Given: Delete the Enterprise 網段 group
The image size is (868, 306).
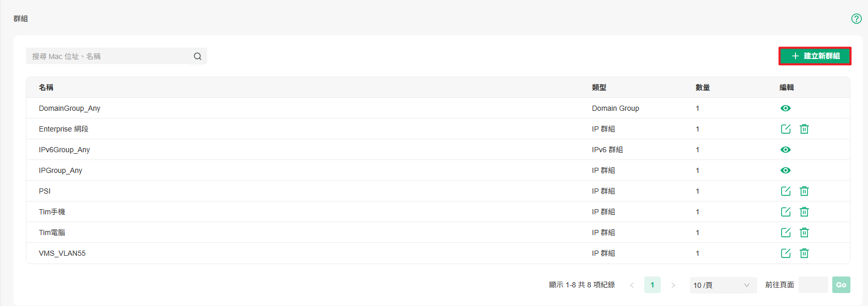Looking at the screenshot, I should tap(804, 129).
